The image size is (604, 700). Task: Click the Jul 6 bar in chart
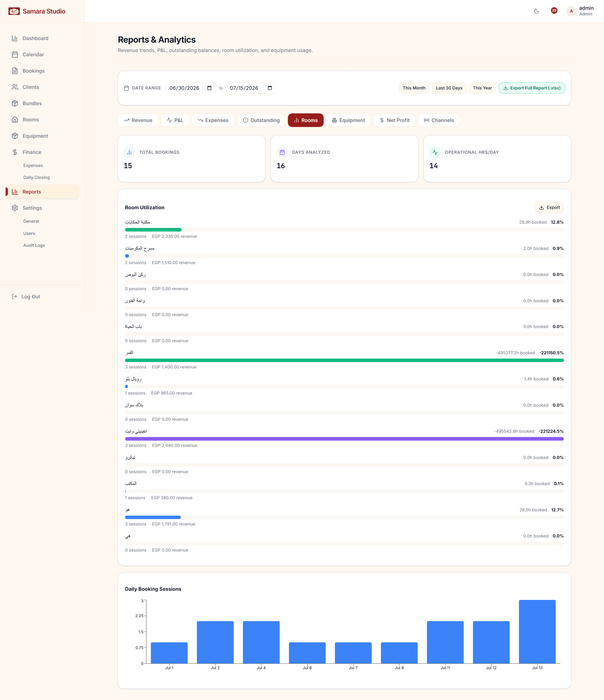point(307,653)
